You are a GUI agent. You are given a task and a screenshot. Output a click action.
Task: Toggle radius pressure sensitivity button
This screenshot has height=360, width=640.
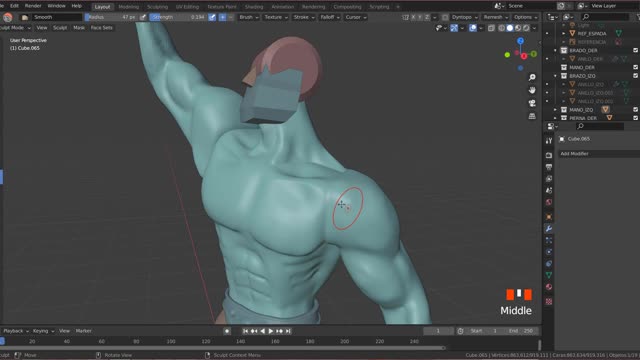(143, 17)
